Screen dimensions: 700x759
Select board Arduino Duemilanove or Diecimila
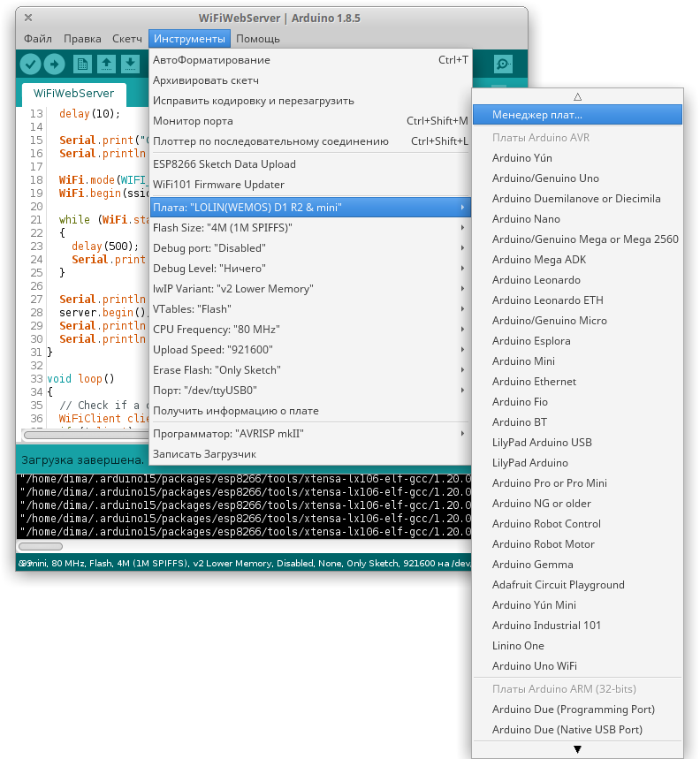pyautogui.click(x=577, y=199)
